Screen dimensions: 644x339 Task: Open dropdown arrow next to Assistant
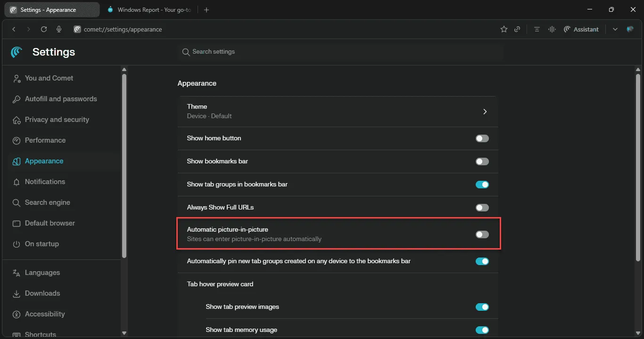tap(615, 29)
